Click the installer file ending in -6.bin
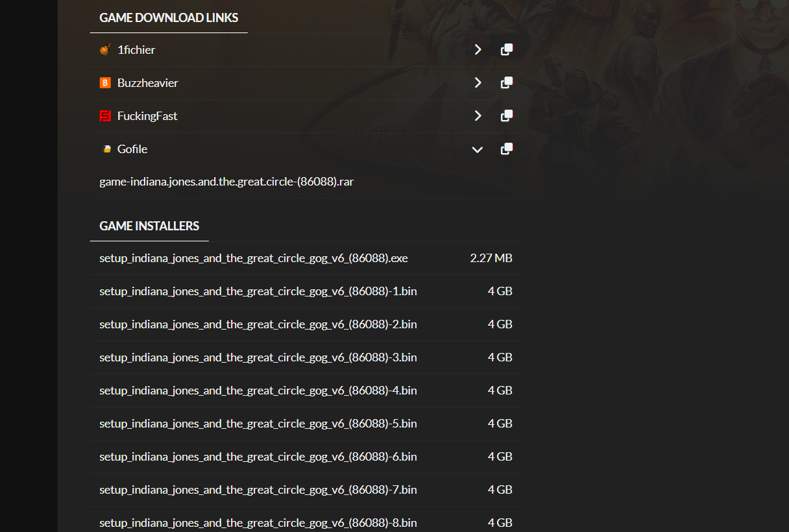The image size is (789, 532). [x=258, y=457]
